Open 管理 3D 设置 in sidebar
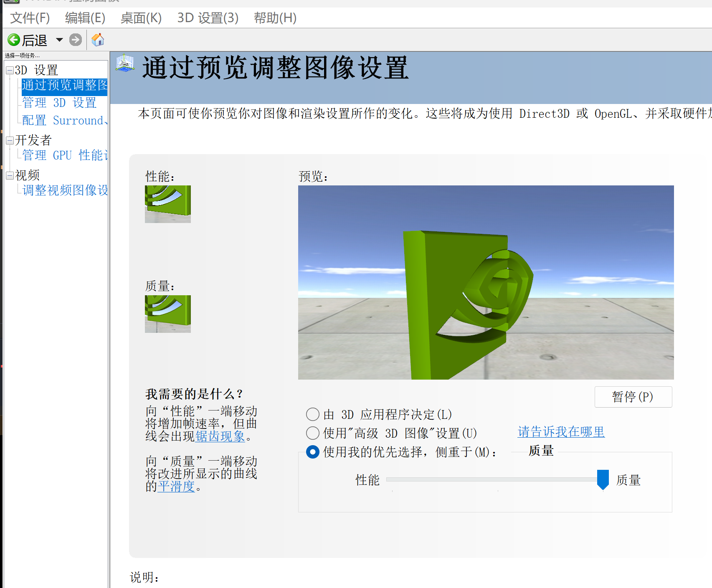This screenshot has height=588, width=712. click(x=59, y=103)
